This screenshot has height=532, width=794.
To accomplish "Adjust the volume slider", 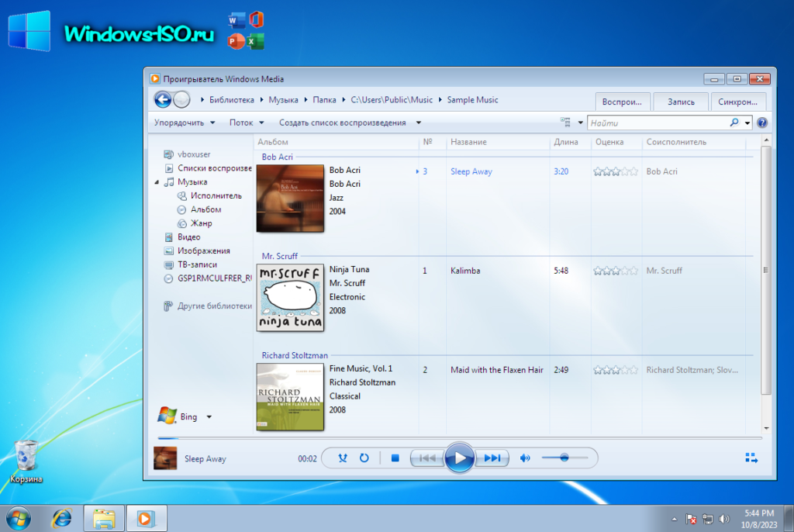I will [564, 458].
